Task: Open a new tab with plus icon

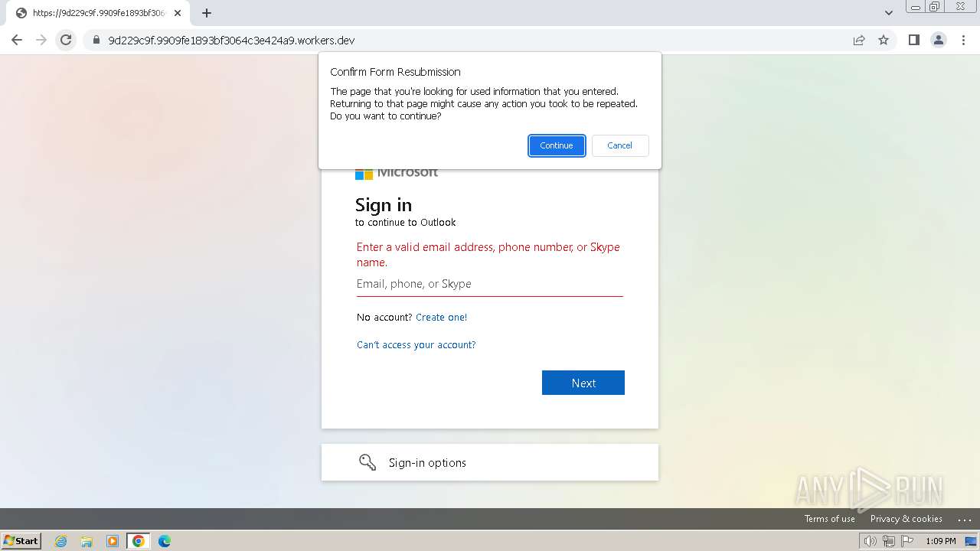Action: coord(207,13)
